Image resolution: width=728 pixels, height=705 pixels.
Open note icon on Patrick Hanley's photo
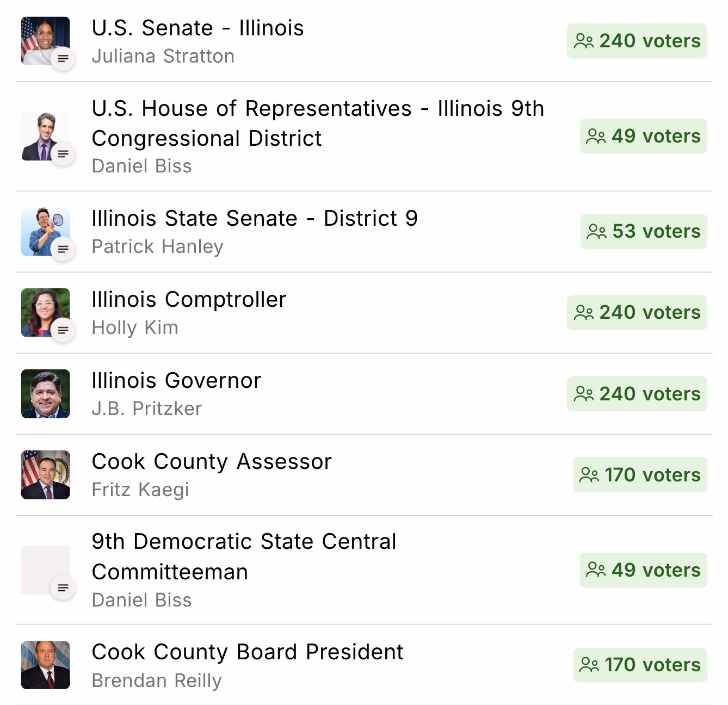pyautogui.click(x=63, y=249)
